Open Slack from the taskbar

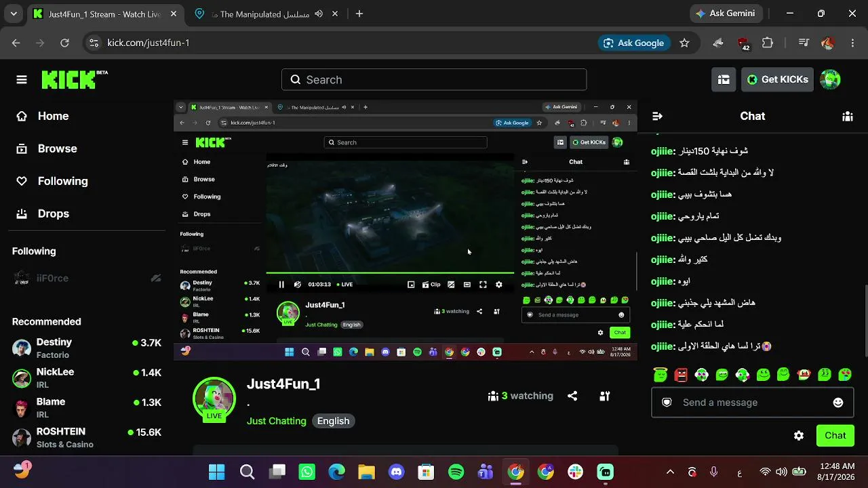[x=575, y=472]
